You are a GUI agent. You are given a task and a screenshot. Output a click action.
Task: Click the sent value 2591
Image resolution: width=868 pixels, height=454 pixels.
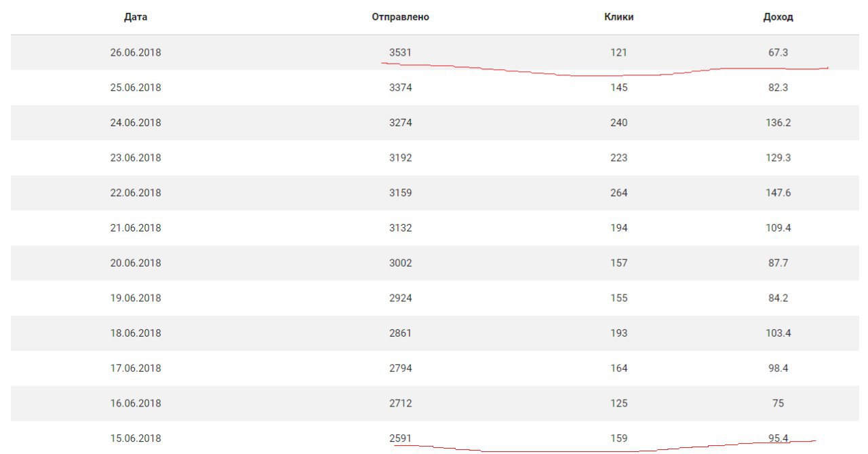(x=400, y=438)
